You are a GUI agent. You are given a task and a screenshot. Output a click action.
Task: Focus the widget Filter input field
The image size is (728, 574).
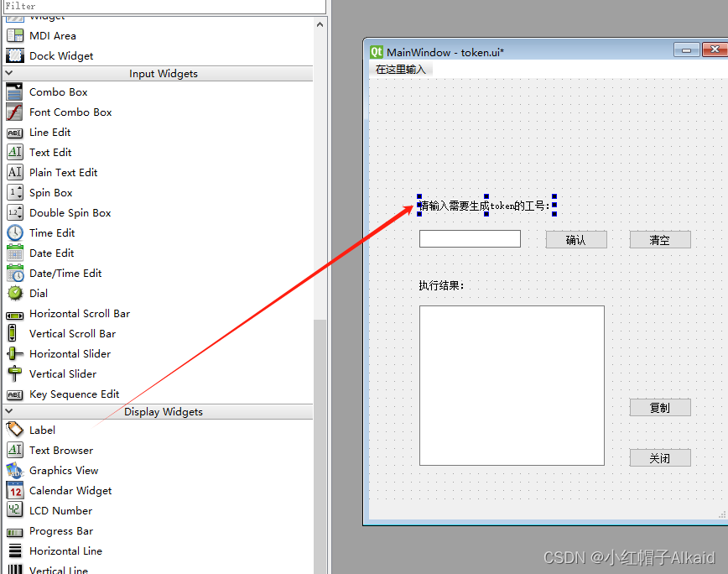164,7
